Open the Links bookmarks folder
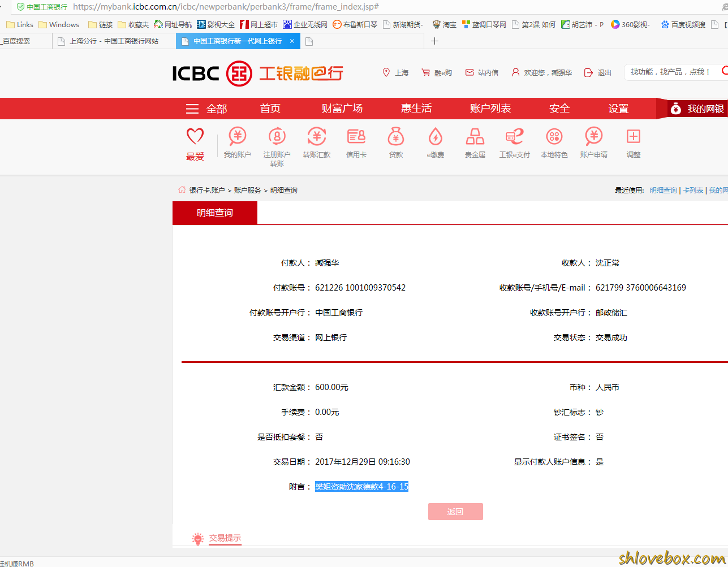Viewport: 728px width, 567px height. [20, 24]
